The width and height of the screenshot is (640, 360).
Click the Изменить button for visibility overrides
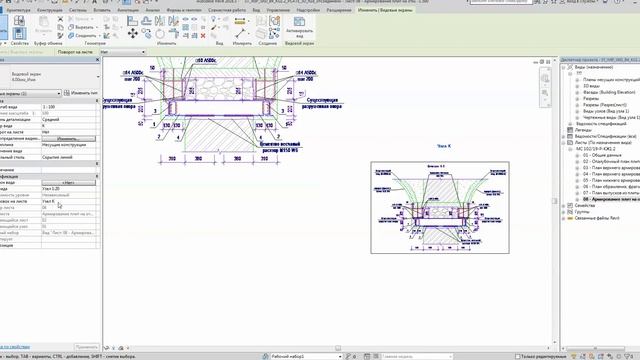tap(69, 139)
